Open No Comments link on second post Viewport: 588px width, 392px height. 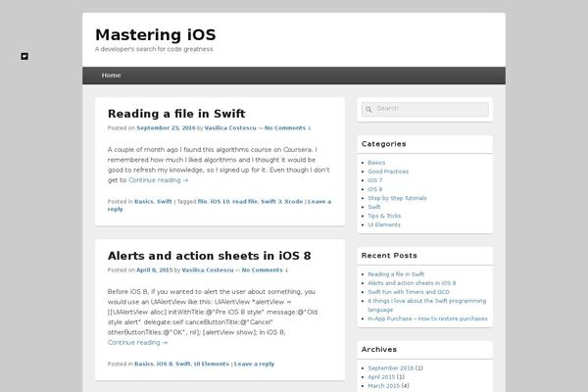pos(265,270)
